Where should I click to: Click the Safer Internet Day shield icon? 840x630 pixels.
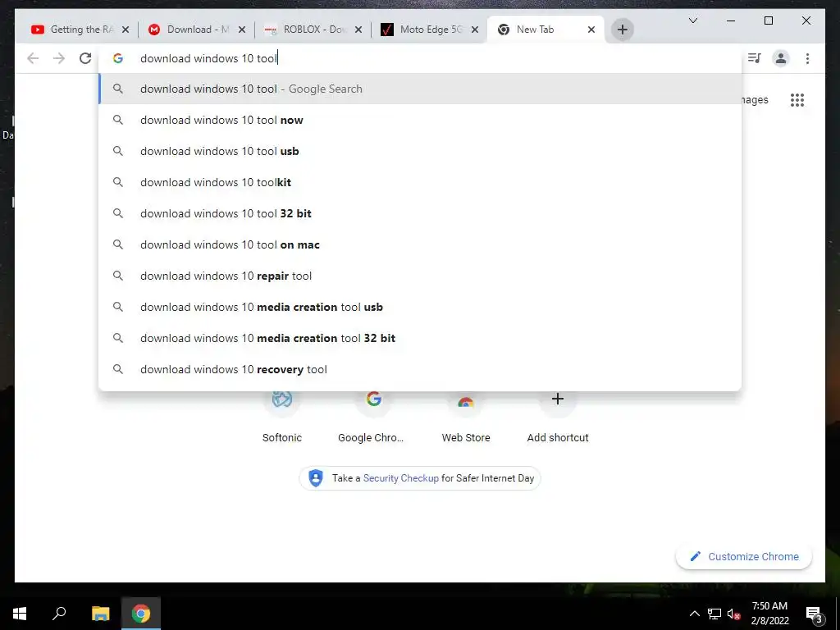[x=316, y=478]
